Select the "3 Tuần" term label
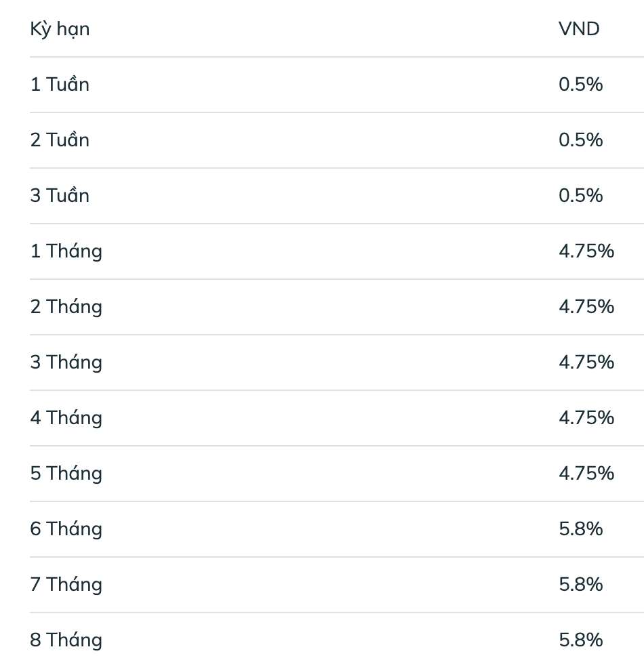Screen dimensions: 644x664 pos(60,196)
